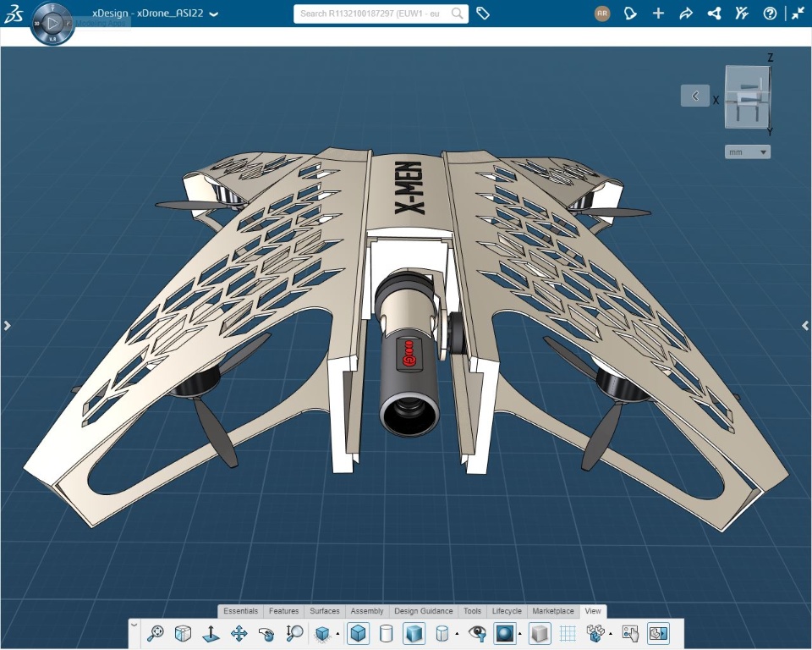Open the RR user avatar
The height and width of the screenshot is (650, 812).
[x=601, y=14]
